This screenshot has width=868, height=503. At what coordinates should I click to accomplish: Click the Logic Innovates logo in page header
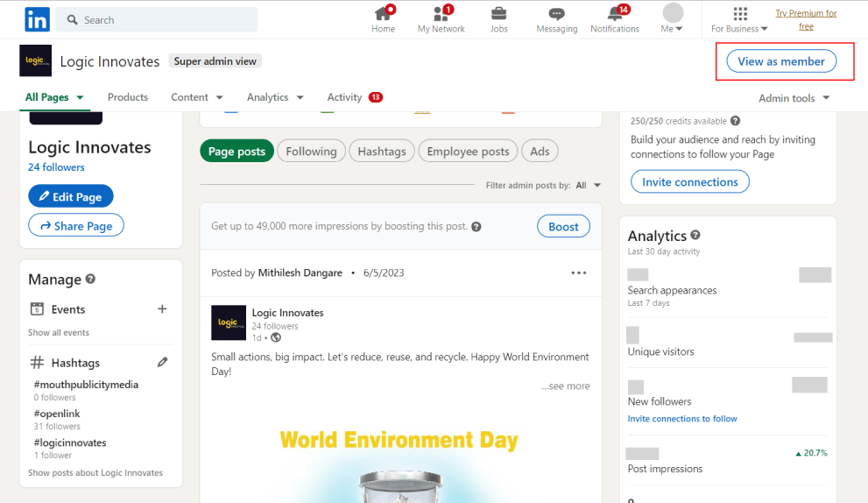pos(35,60)
